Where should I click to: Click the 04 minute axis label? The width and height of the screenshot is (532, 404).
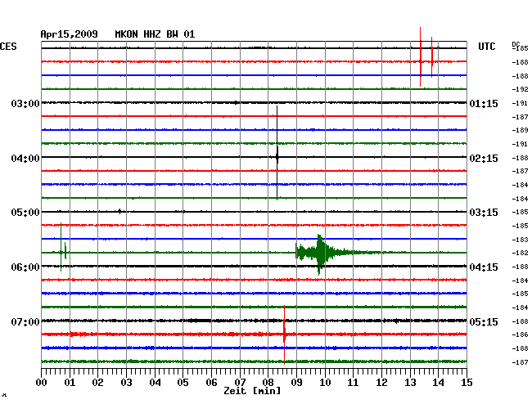(155, 383)
